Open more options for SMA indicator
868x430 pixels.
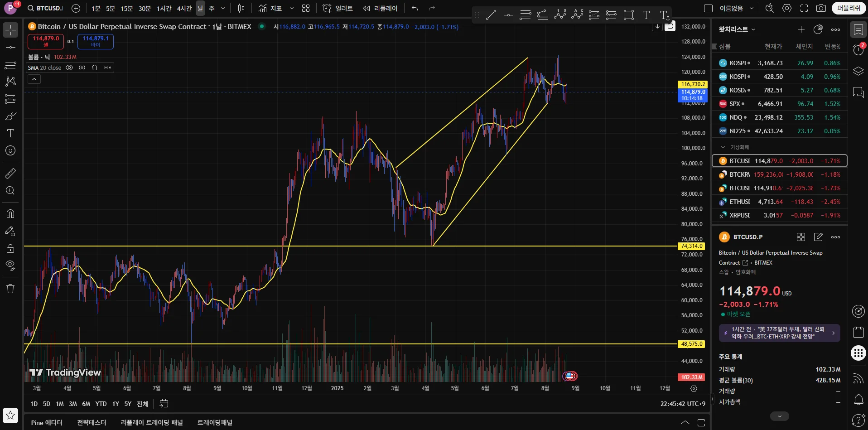[x=107, y=68]
